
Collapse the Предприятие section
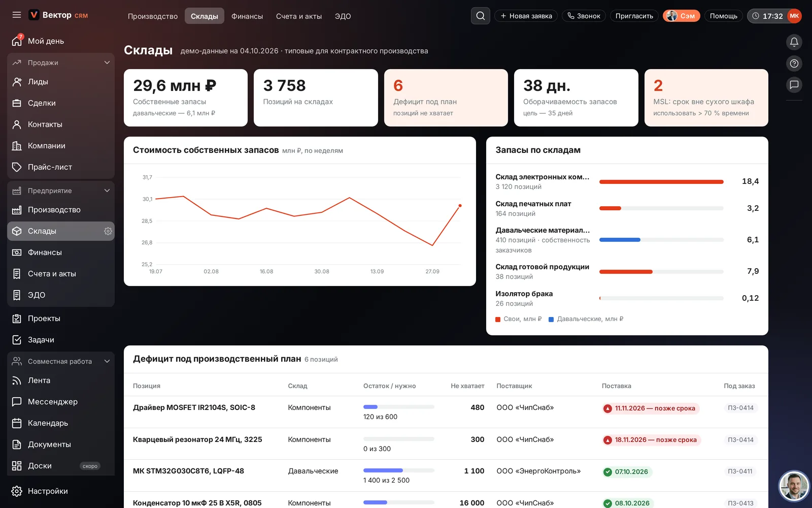click(x=107, y=190)
